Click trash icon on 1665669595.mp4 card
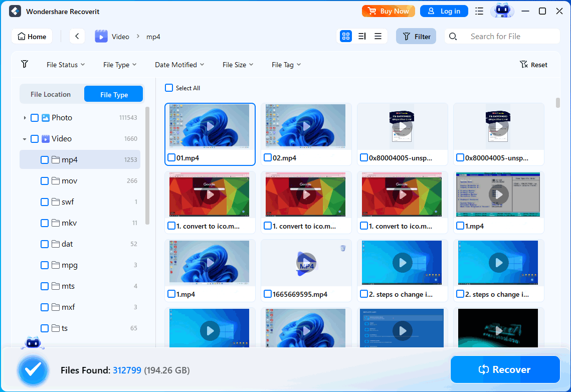The image size is (571, 392). pyautogui.click(x=343, y=248)
